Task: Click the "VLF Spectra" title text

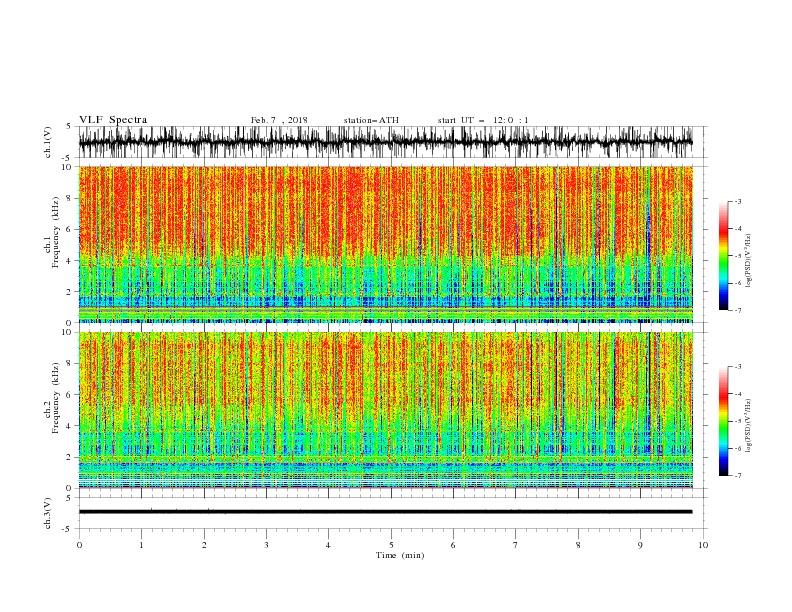Action: click(113, 120)
